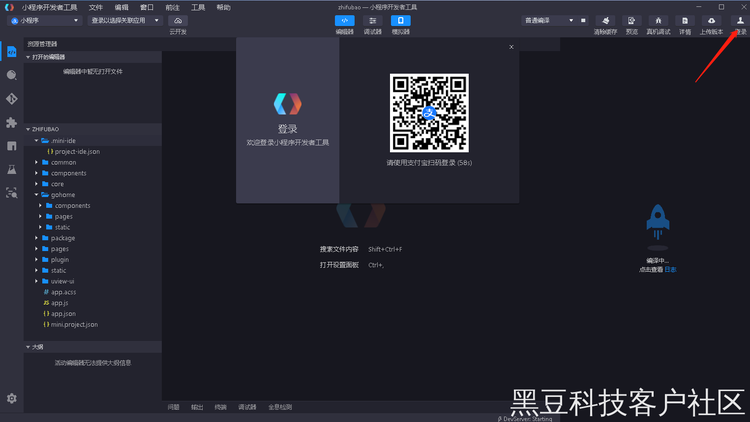Click the 预览 preview icon
Viewport: 750px width, 422px height.
click(x=631, y=21)
